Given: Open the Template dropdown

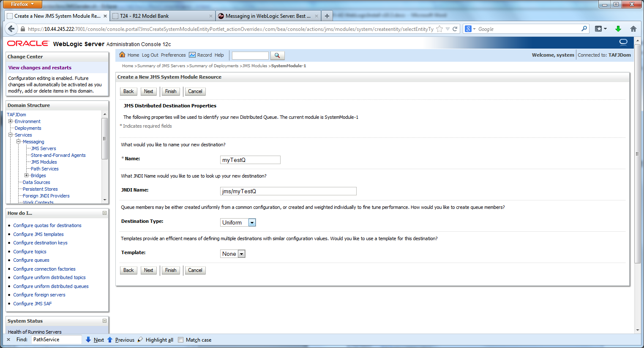Looking at the screenshot, I should 241,254.
